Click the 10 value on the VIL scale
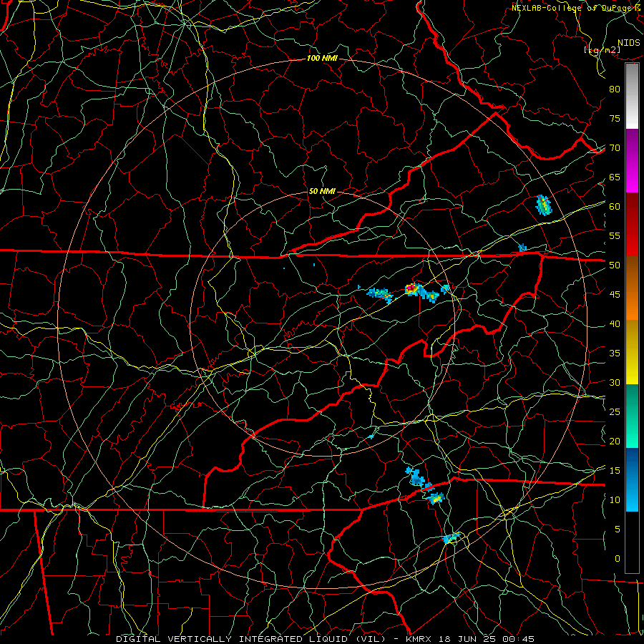 pos(615,500)
